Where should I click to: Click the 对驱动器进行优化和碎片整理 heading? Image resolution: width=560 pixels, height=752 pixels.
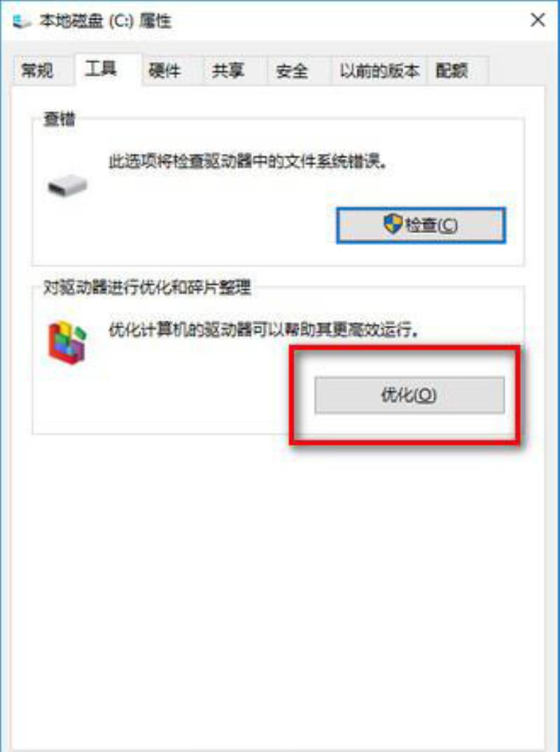147,288
